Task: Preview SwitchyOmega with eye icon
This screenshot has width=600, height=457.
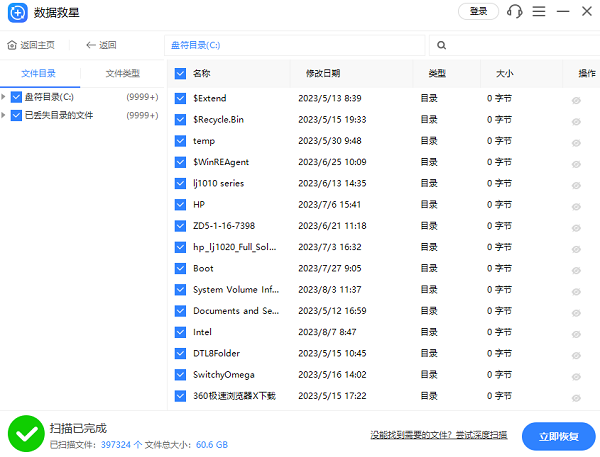Action: point(576,377)
